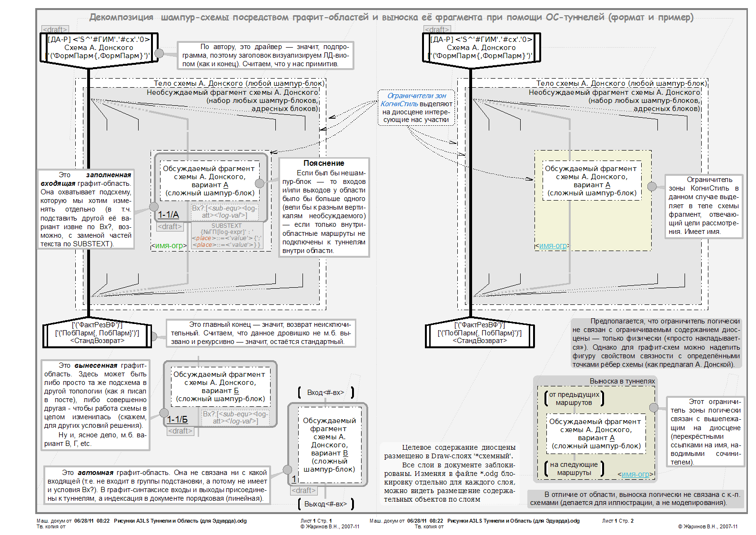Click the connector circle next to the 1-1/Б label
Screen dimensions: 756x535
click(x=164, y=413)
